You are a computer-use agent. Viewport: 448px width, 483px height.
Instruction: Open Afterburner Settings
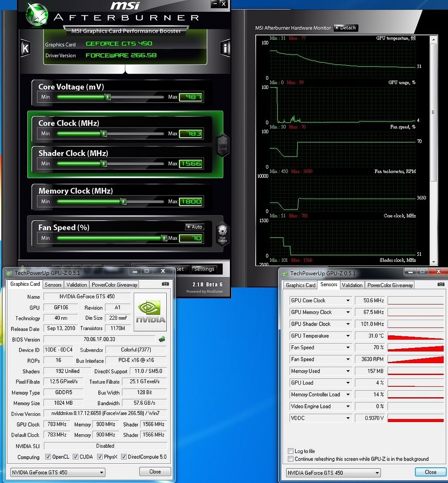click(x=204, y=269)
